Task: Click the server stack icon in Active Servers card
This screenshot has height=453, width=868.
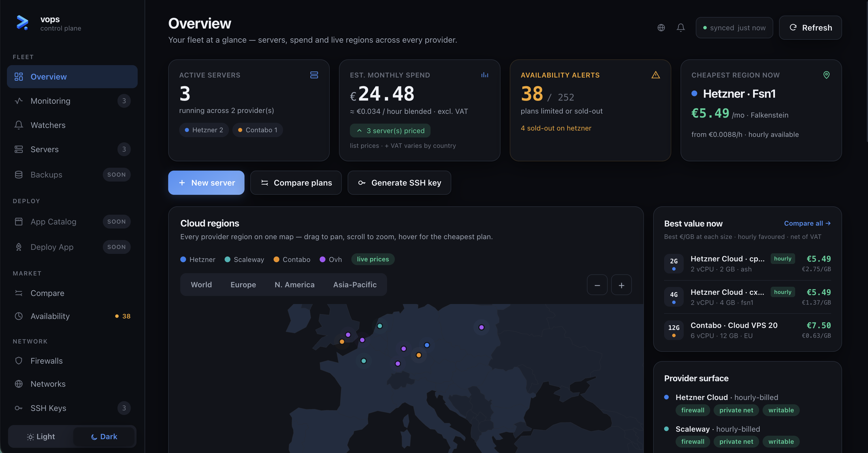Action: point(314,75)
